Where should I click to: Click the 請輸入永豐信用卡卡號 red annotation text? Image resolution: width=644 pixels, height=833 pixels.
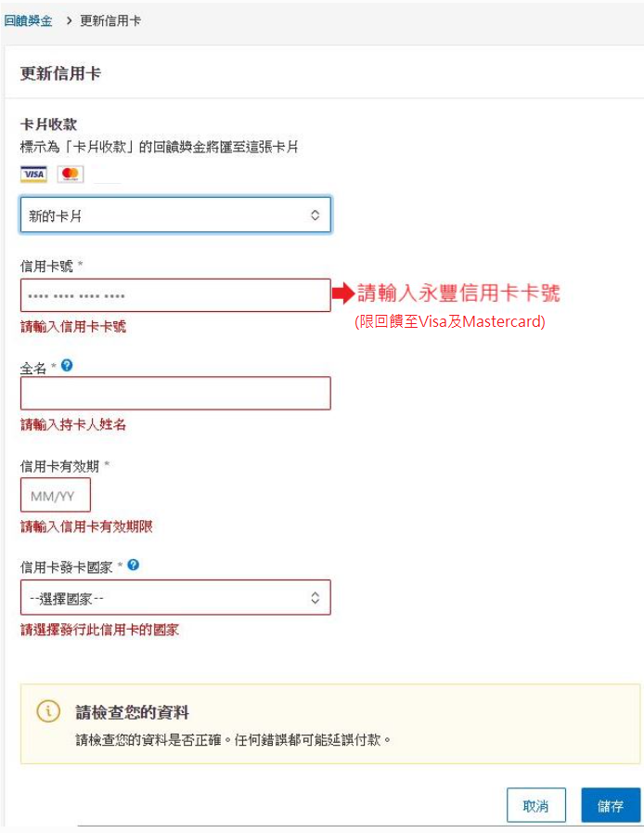458,294
